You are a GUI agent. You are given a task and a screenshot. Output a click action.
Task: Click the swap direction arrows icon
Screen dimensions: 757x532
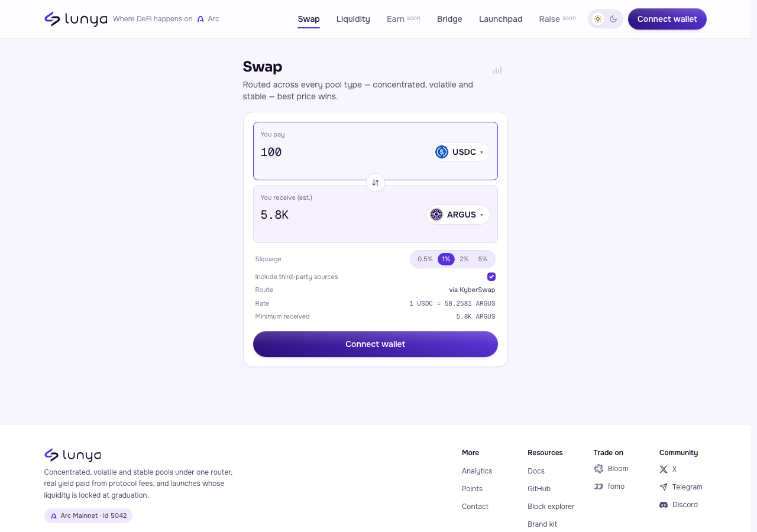coord(376,183)
